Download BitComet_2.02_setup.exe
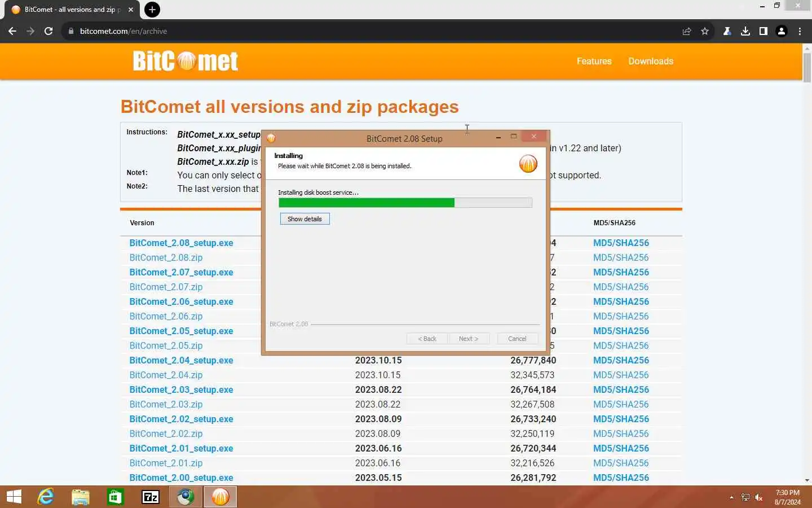This screenshot has width=812, height=508. [x=181, y=419]
